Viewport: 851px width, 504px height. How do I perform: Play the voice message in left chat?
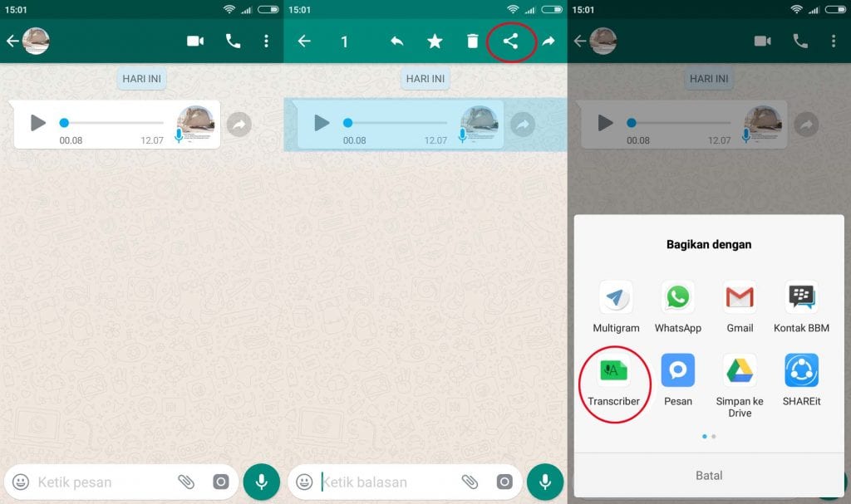pyautogui.click(x=37, y=123)
